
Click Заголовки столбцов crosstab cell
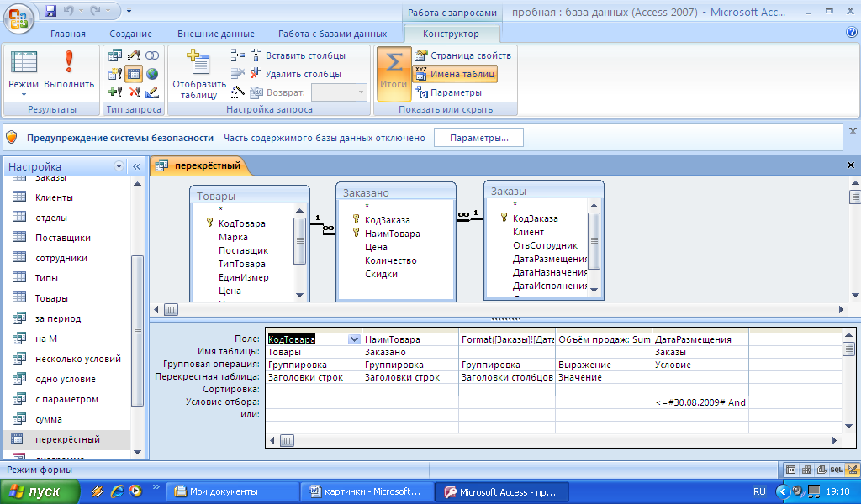coord(507,377)
